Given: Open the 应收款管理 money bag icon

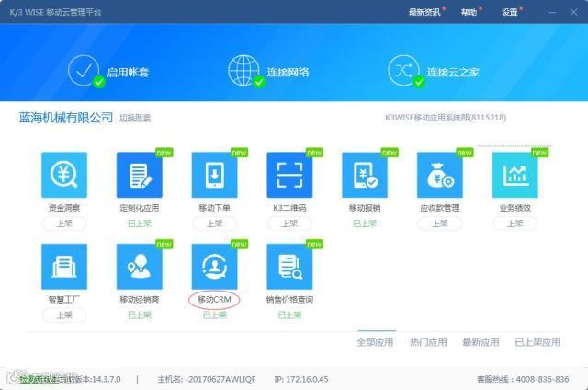Looking at the screenshot, I should pyautogui.click(x=440, y=175).
